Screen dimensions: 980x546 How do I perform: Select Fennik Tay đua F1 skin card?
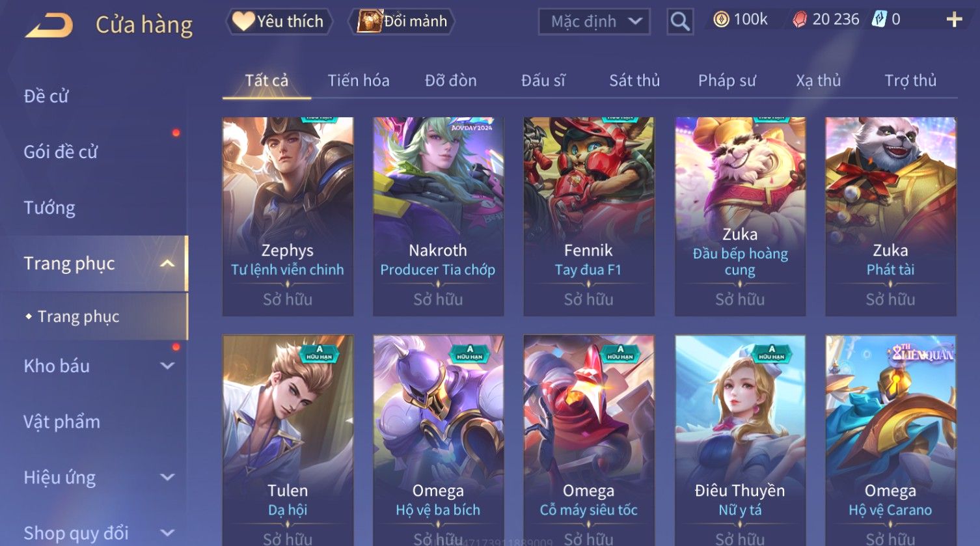tap(588, 217)
